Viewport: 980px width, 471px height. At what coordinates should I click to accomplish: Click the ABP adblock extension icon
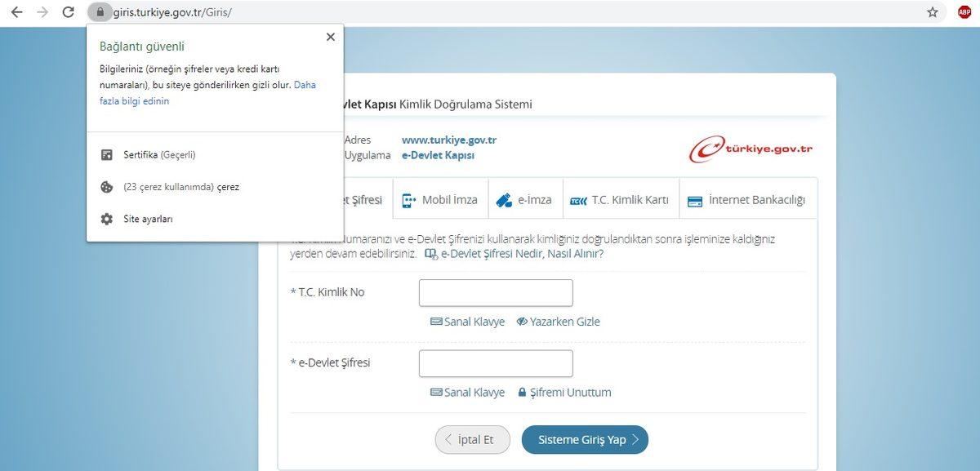pos(964,11)
